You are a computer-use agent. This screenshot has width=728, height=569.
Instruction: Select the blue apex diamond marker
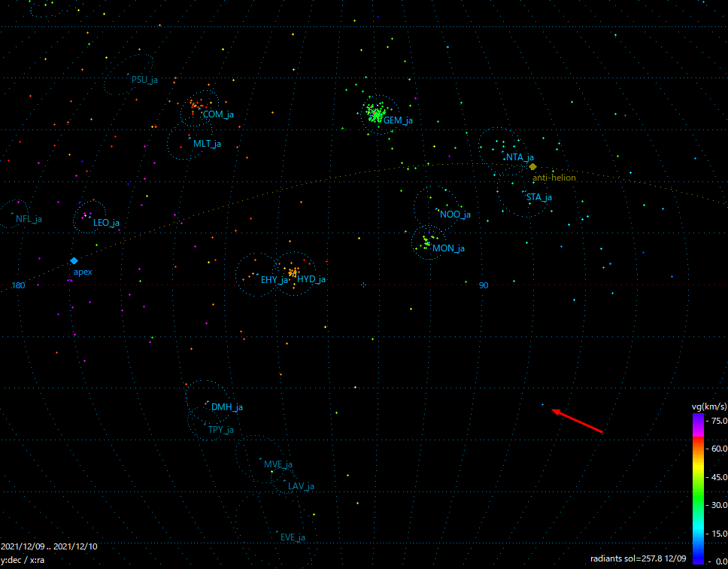coord(73,260)
